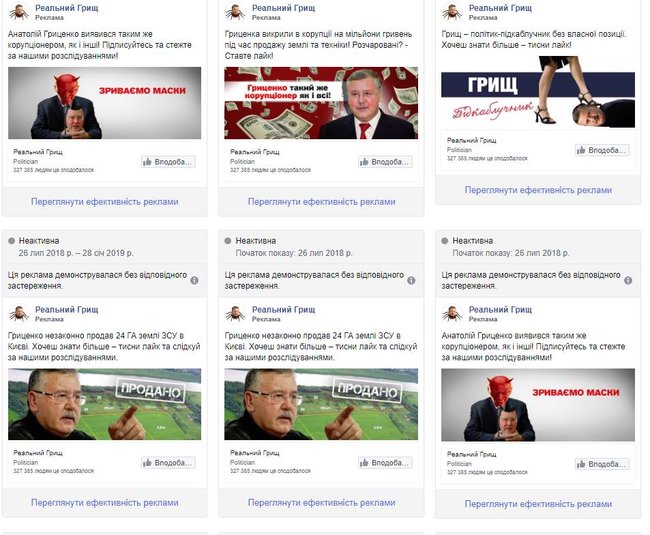Click Вподоба under the bottom left ПРОДАНО ad
This screenshot has width=650, height=535.
168,463
